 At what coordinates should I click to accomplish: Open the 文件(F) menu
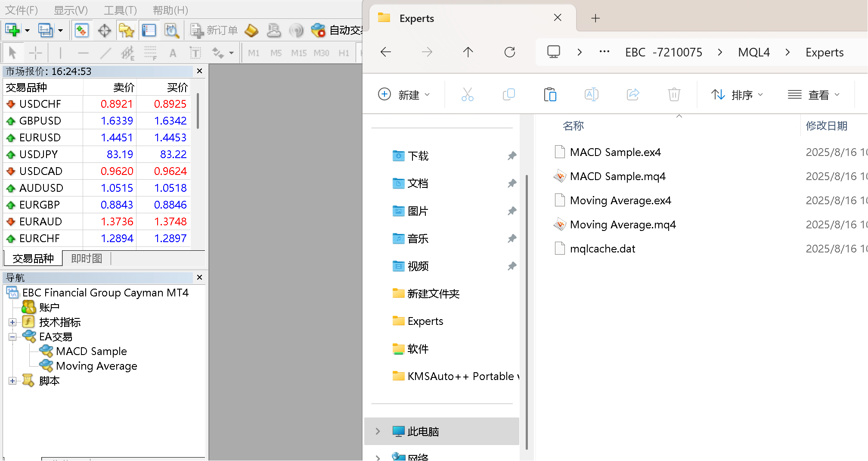22,10
